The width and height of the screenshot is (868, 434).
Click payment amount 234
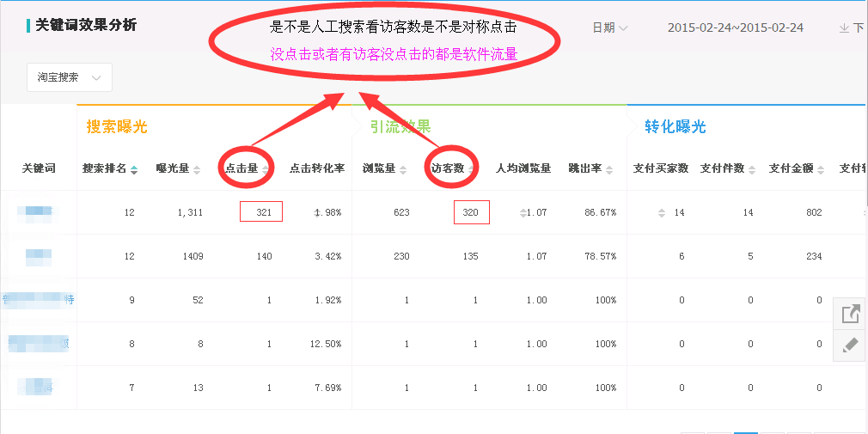pos(814,256)
